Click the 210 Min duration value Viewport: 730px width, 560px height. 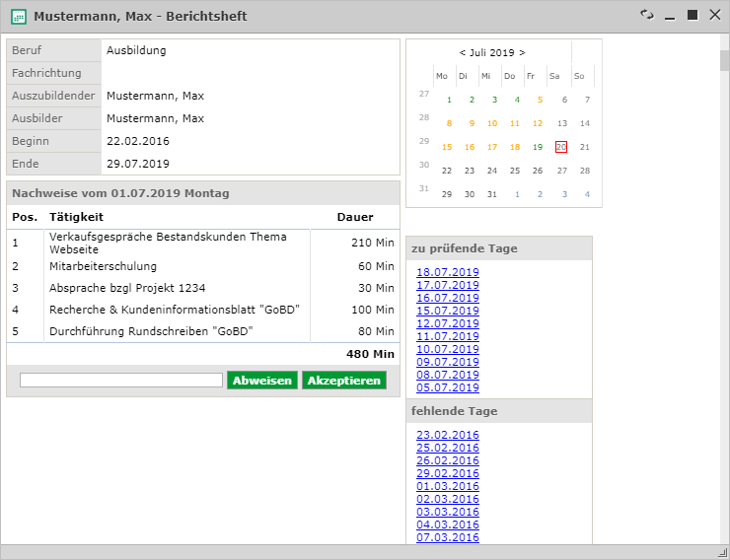click(373, 243)
